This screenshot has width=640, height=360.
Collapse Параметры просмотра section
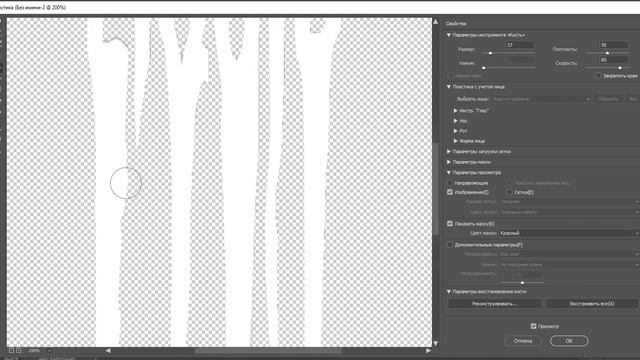click(x=449, y=173)
